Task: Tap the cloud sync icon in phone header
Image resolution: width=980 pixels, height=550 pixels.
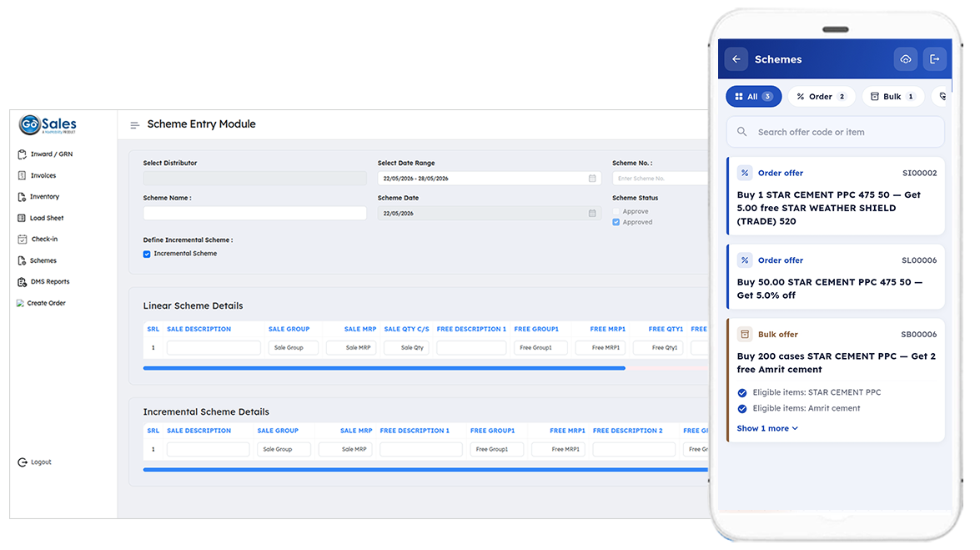Action: click(906, 59)
